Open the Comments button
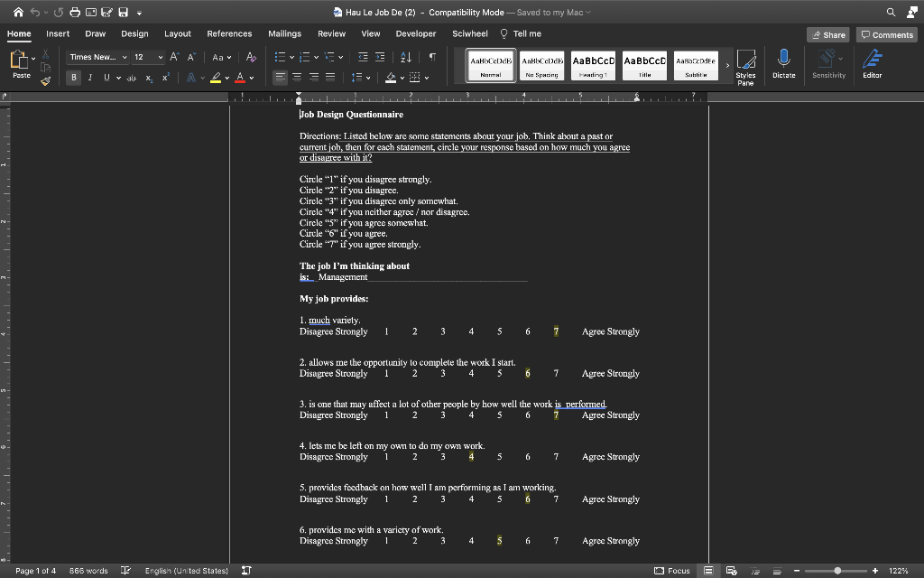The image size is (924, 578). coord(887,35)
